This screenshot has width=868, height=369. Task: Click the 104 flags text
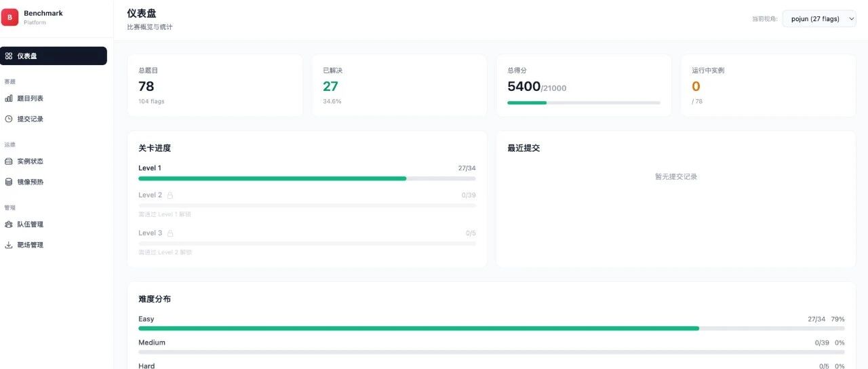(x=151, y=101)
